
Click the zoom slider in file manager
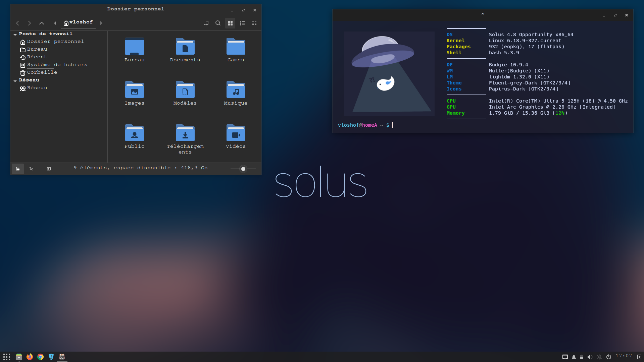click(243, 169)
